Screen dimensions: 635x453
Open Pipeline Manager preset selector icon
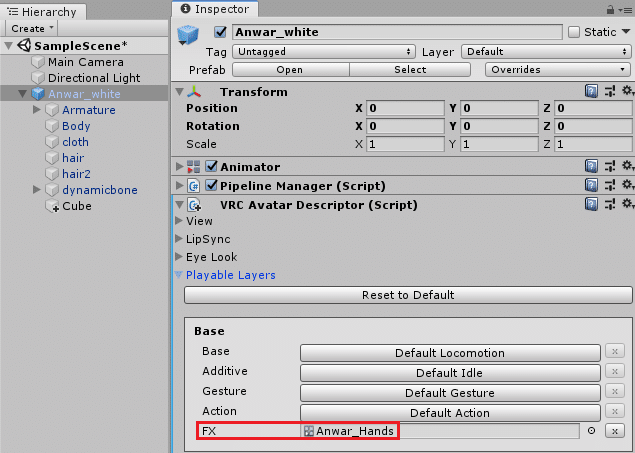coord(610,185)
